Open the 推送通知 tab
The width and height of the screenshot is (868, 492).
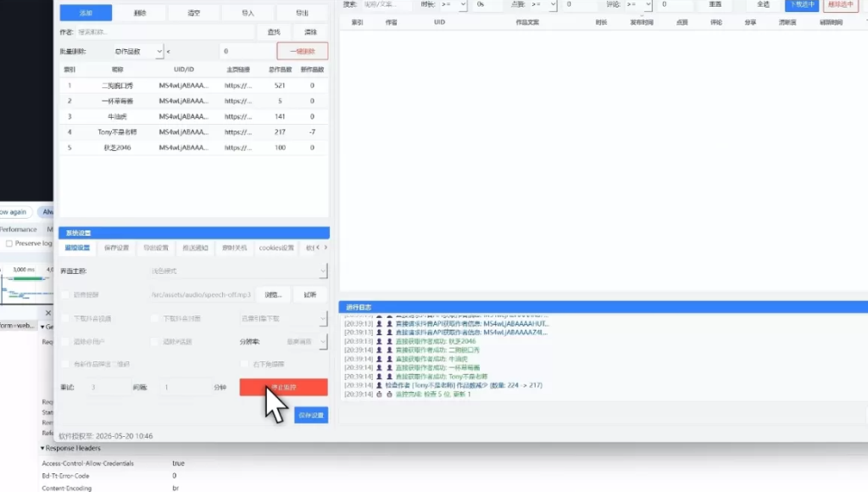[x=196, y=248]
